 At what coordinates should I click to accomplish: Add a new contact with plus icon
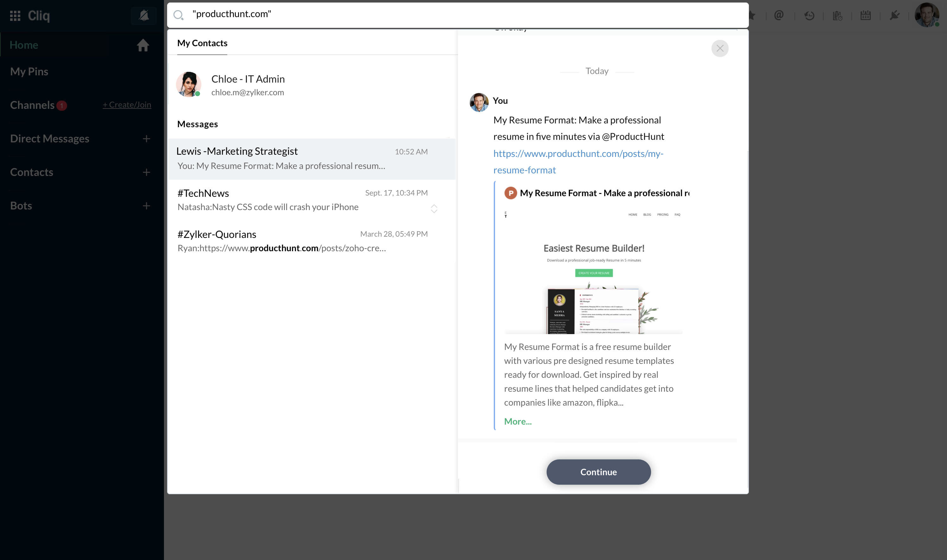click(147, 172)
